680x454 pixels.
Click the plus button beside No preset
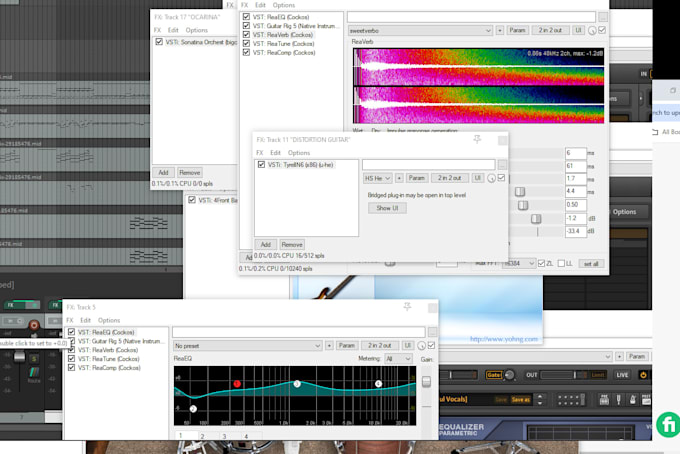(329, 346)
